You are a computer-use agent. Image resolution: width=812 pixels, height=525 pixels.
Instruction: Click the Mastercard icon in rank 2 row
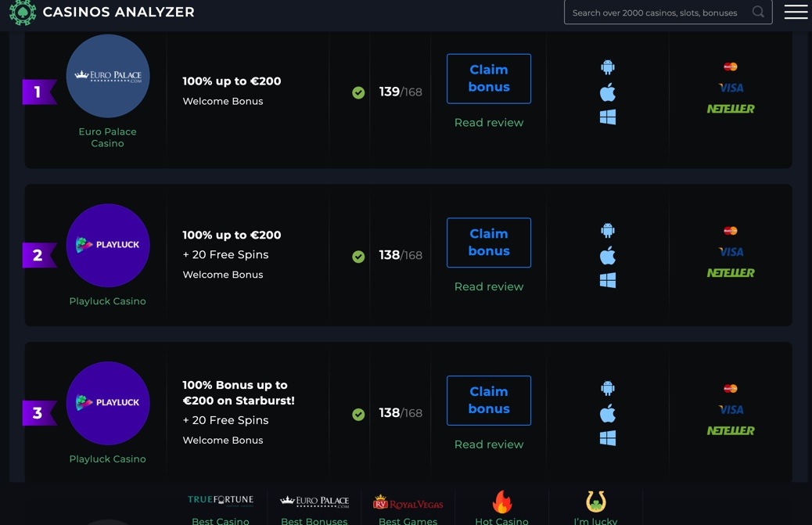(731, 231)
